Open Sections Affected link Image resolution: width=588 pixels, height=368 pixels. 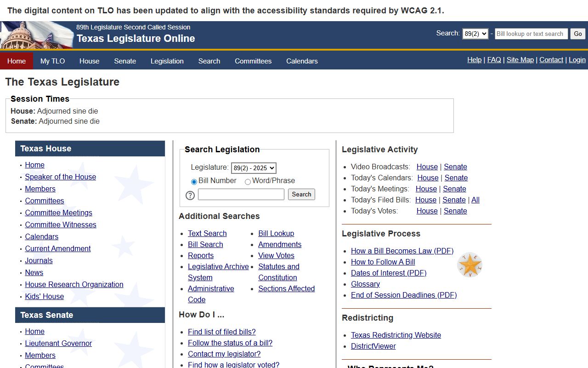point(286,288)
